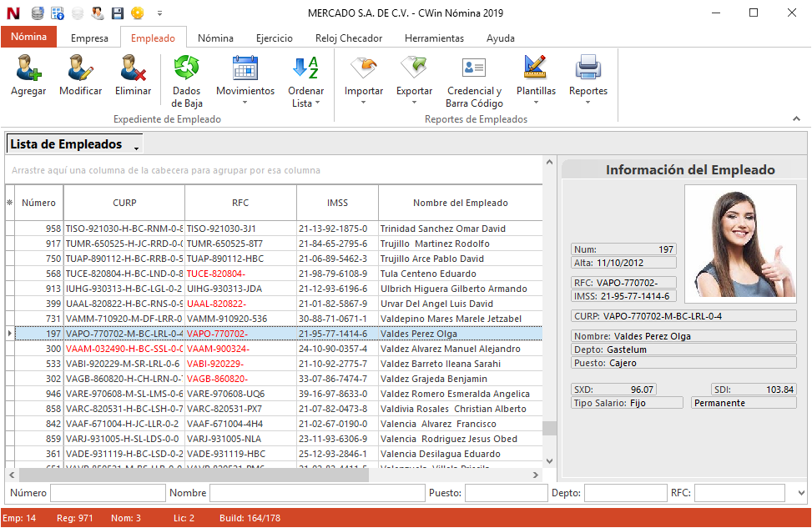This screenshot has height=528, width=812.
Task: Click the Nombre search field
Action: pyautogui.click(x=317, y=493)
